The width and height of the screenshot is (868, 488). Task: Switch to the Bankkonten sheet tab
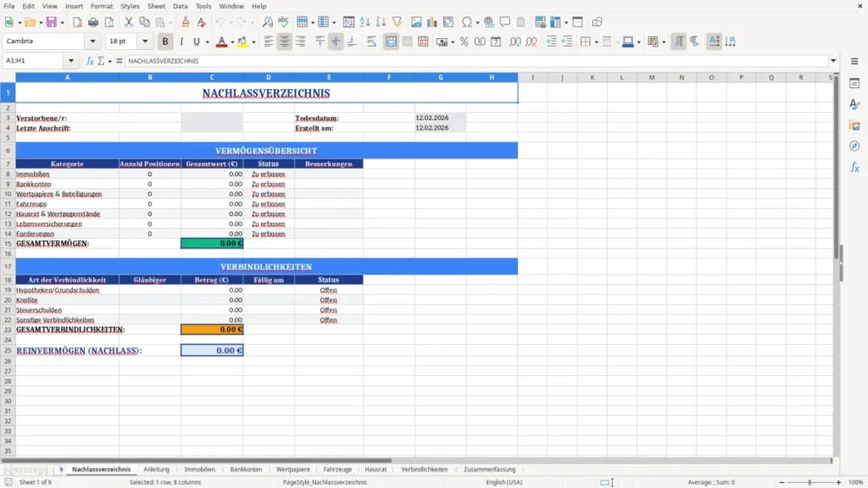(246, 469)
